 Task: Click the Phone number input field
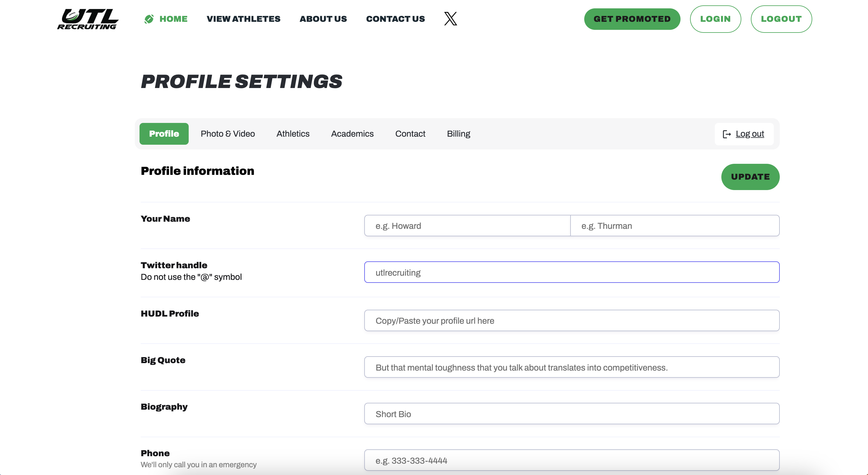[x=572, y=460]
